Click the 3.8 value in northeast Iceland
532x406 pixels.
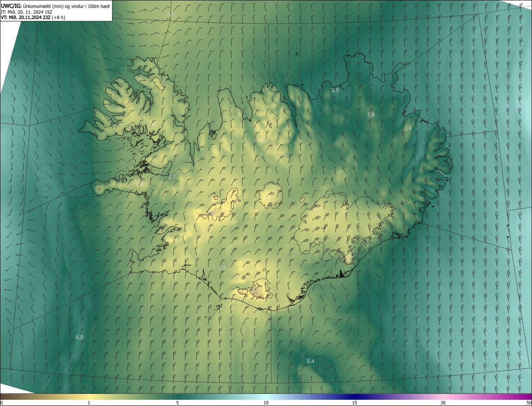point(371,114)
